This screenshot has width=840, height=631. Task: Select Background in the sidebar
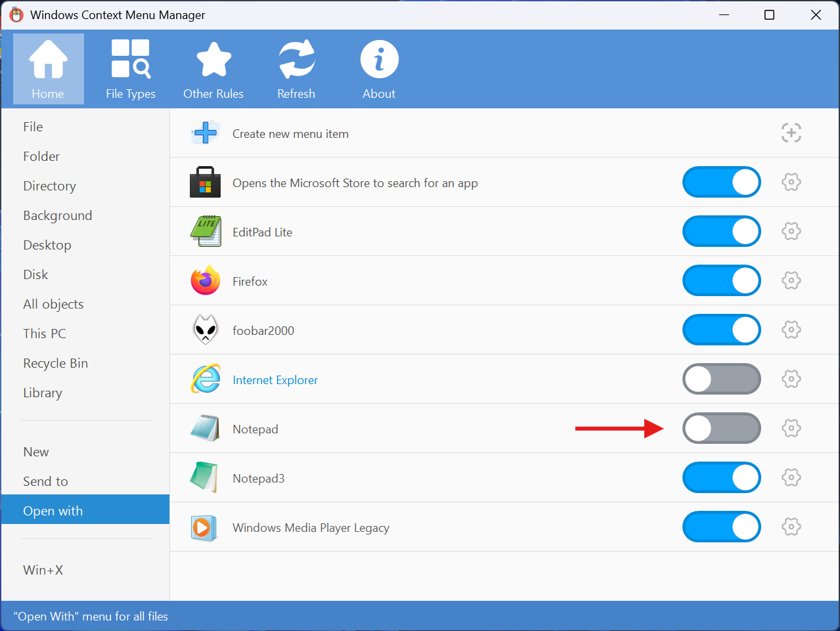[x=85, y=215]
